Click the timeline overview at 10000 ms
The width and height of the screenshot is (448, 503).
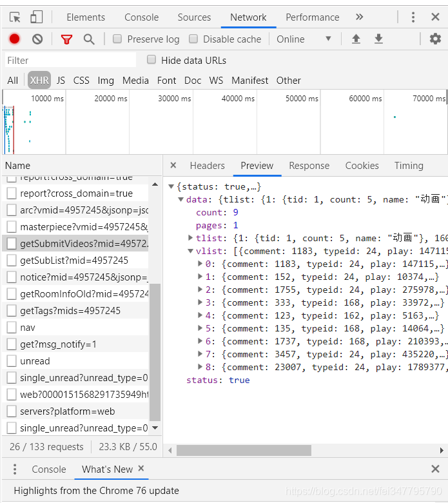coord(47,99)
